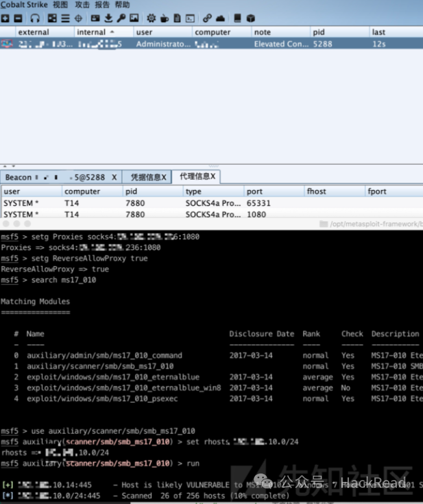This screenshot has width=423, height=504.
Task: Sort proxy table by fhost column
Action: (x=334, y=191)
